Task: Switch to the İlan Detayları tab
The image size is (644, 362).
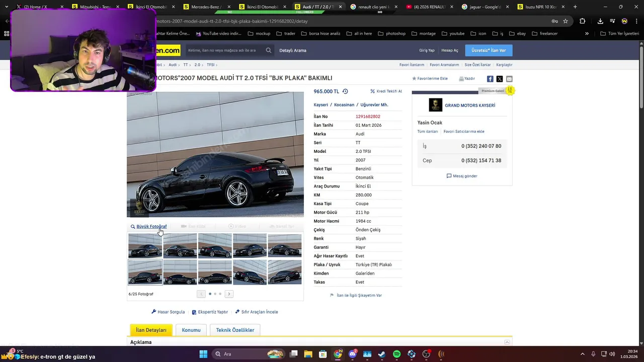Action: [151, 330]
